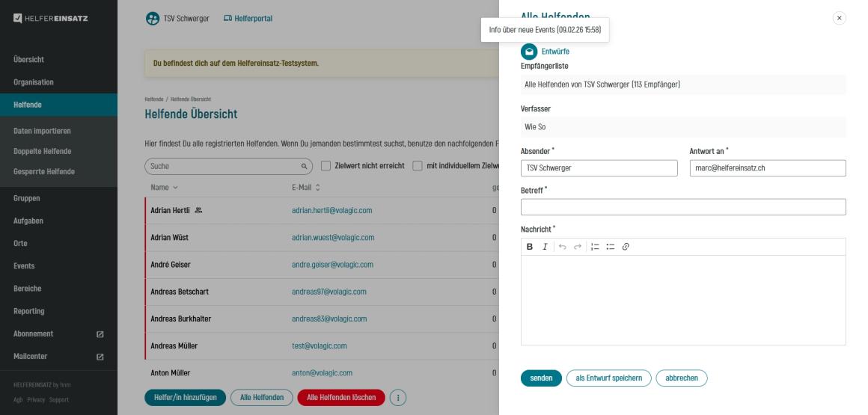Focus the Absender input field
The image size is (868, 415).
599,168
